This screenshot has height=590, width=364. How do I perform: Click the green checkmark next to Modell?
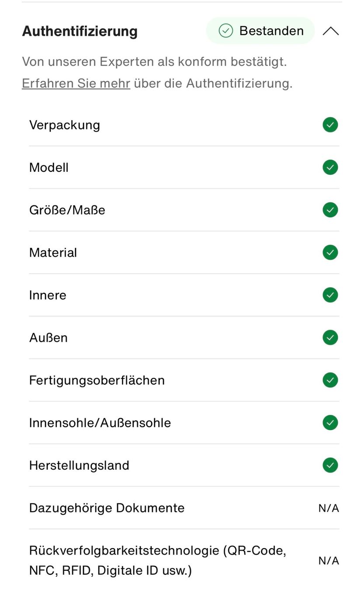(330, 167)
